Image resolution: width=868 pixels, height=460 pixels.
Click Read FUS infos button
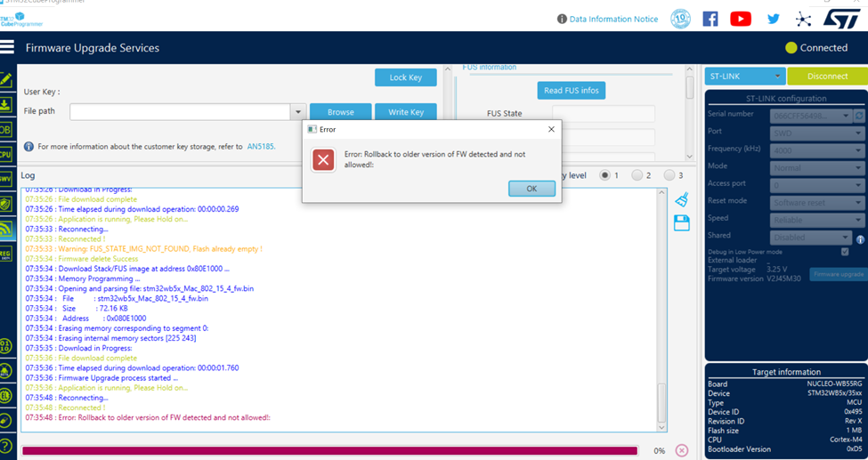pyautogui.click(x=572, y=90)
